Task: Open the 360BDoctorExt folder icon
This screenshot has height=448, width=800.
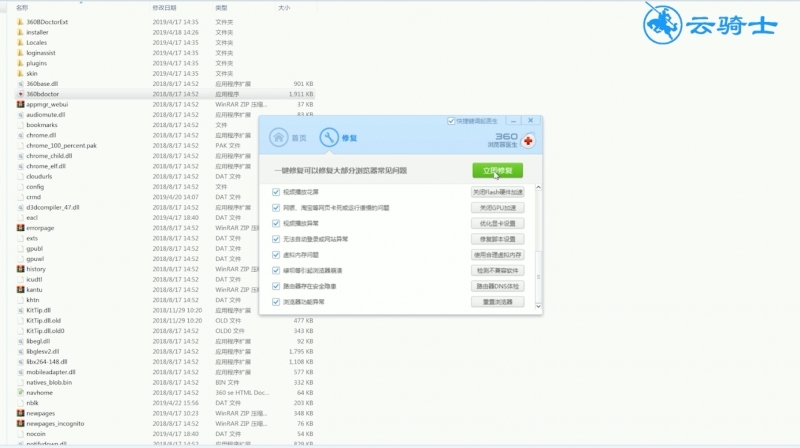Action: (20, 22)
